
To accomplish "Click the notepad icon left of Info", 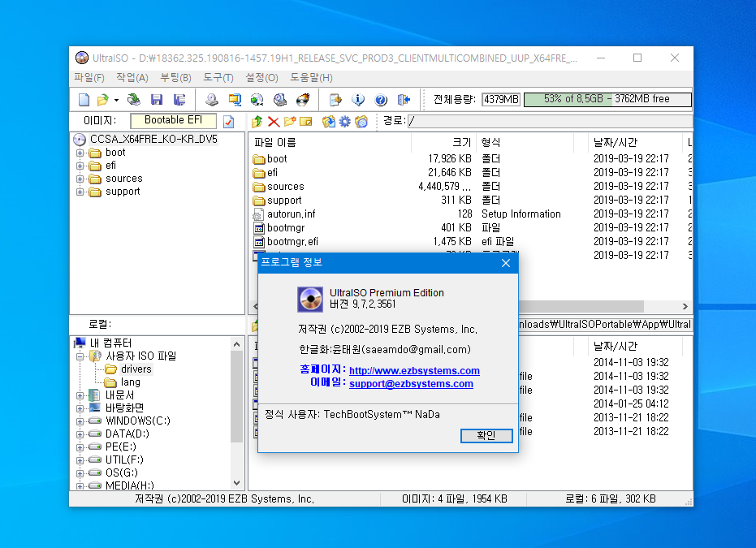I will 335,99.
